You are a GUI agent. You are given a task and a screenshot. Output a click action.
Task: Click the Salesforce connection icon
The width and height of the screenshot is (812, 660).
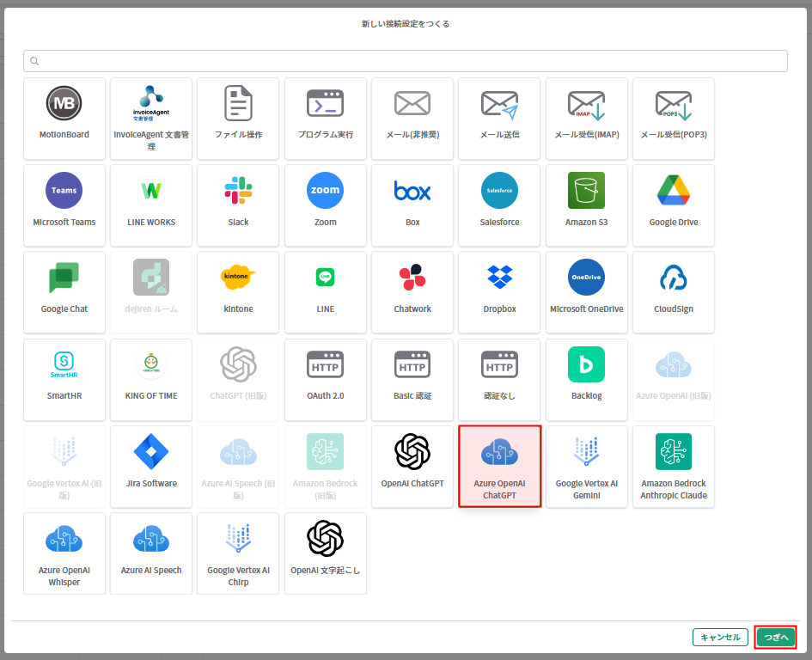(499, 191)
